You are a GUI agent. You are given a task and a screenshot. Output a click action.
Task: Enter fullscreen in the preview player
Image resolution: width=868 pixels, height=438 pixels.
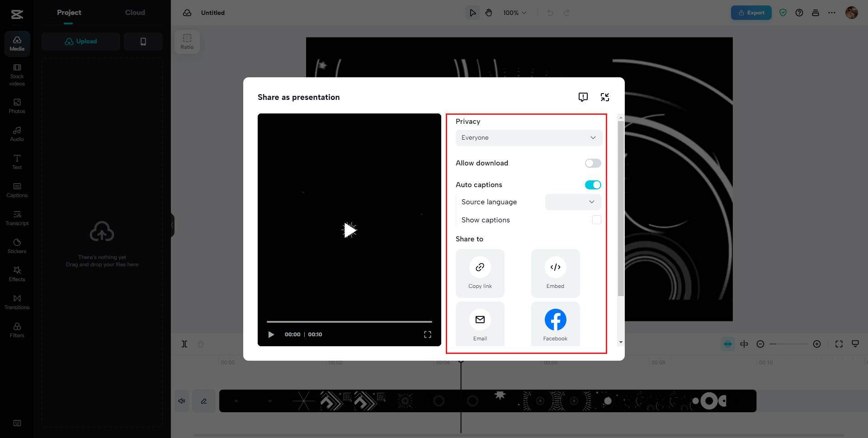(x=427, y=334)
